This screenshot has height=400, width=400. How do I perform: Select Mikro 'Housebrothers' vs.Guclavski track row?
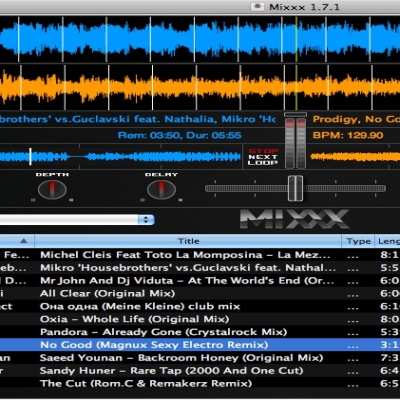point(200,268)
